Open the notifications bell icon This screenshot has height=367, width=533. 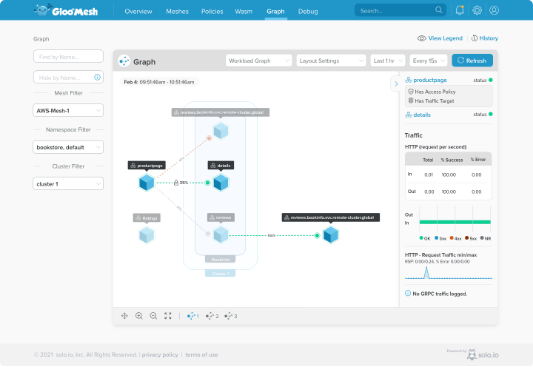click(460, 10)
